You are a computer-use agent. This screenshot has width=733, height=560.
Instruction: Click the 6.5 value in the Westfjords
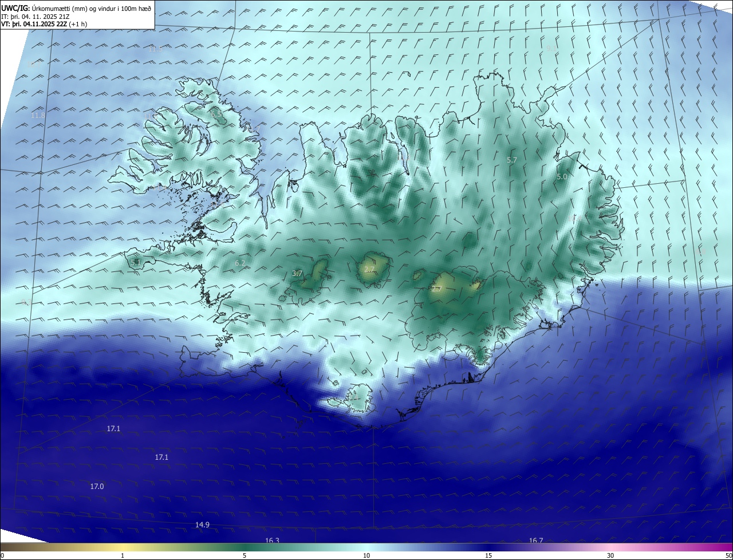(x=216, y=115)
